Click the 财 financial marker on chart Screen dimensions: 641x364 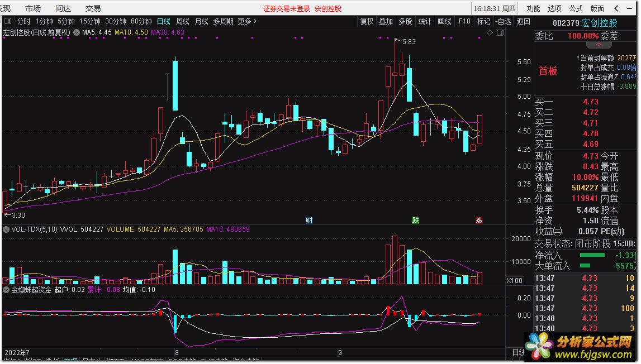tap(309, 220)
